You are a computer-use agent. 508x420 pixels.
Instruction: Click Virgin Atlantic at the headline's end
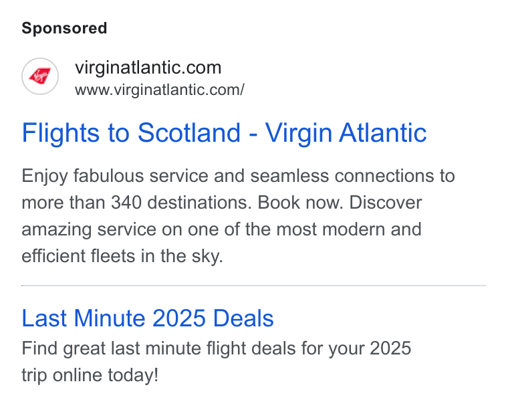click(x=346, y=133)
